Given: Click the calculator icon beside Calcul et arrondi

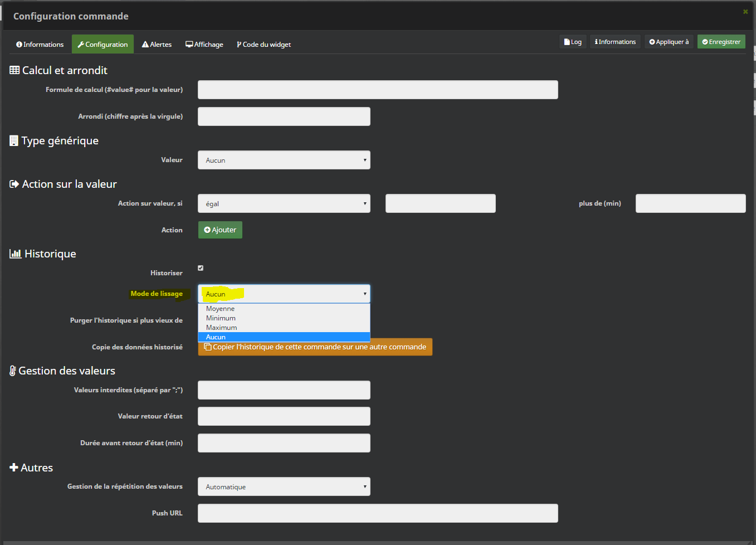Looking at the screenshot, I should tap(14, 70).
